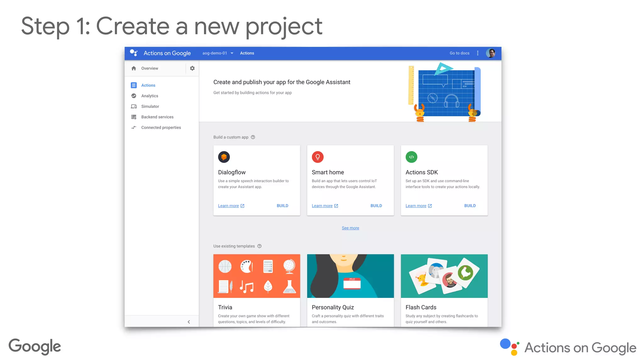Open Learn more link on Actions SDK card
Screen dimensions: 644x362
click(x=416, y=206)
